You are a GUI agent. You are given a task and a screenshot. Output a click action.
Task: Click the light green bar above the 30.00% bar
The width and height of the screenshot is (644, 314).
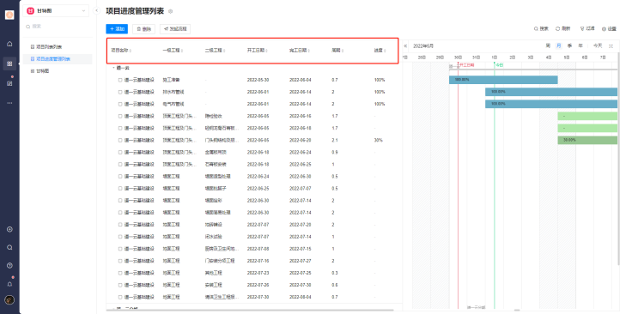tap(587, 128)
